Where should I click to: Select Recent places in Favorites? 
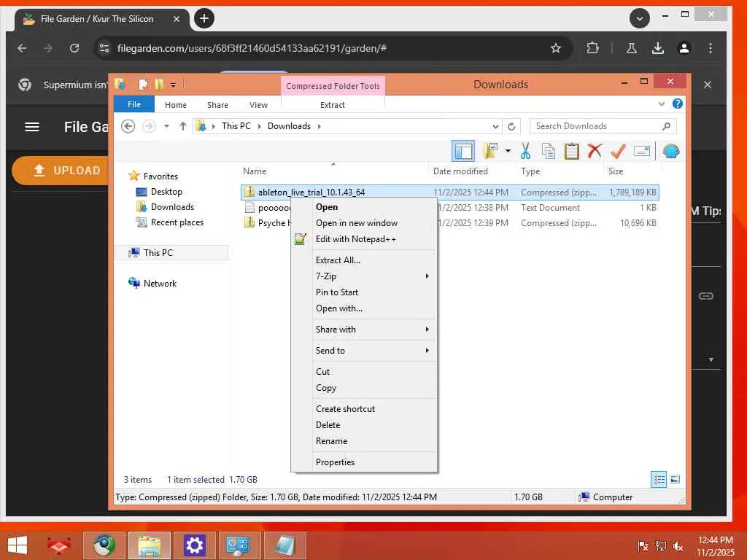(x=177, y=222)
